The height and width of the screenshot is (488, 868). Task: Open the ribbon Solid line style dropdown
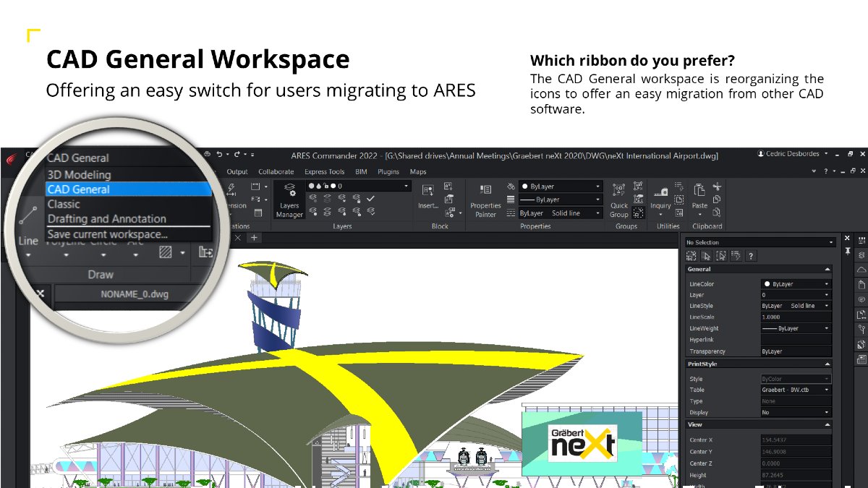[560, 213]
